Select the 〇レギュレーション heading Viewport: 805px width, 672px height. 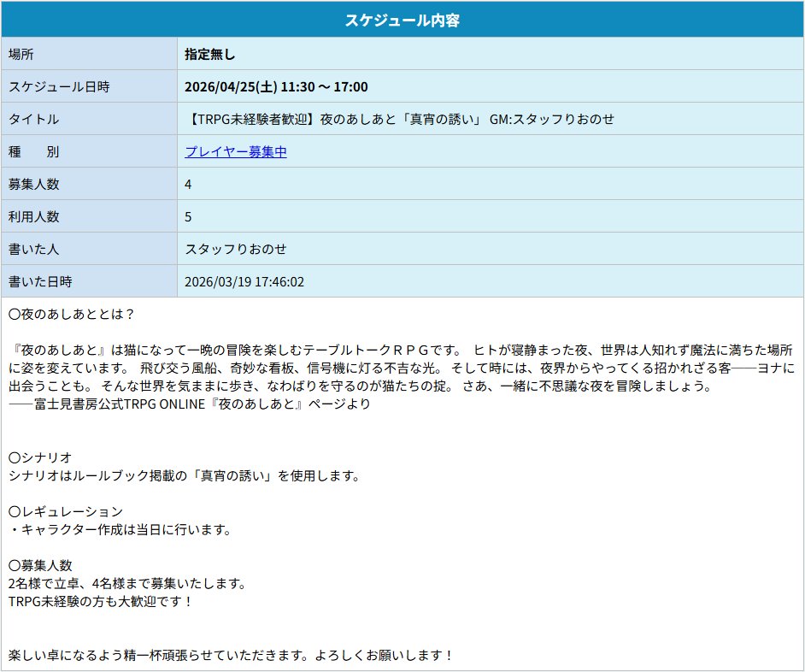tap(66, 511)
